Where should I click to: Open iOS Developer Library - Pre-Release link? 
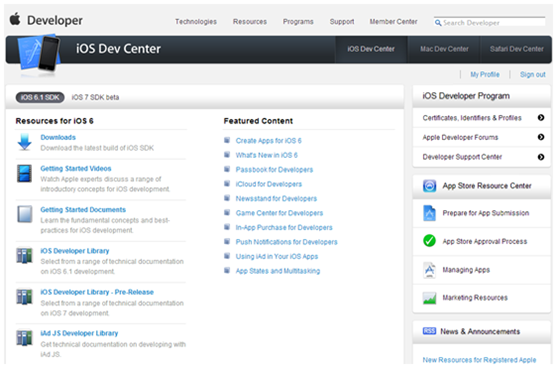(x=97, y=292)
